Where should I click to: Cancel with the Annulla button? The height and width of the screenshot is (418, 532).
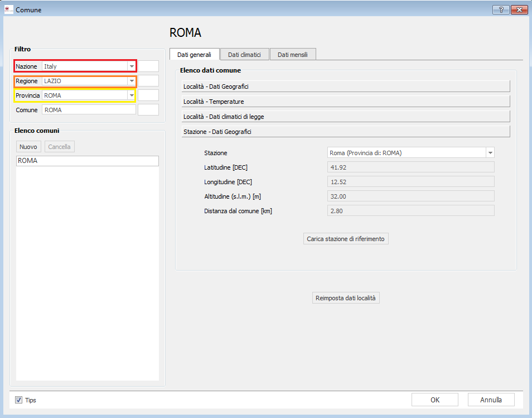pos(491,400)
